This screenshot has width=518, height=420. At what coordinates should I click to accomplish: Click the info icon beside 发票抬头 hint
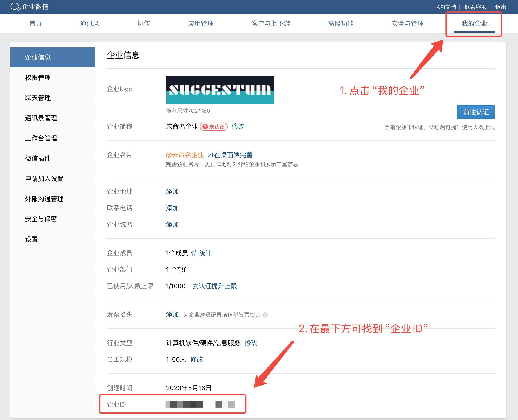[265, 315]
